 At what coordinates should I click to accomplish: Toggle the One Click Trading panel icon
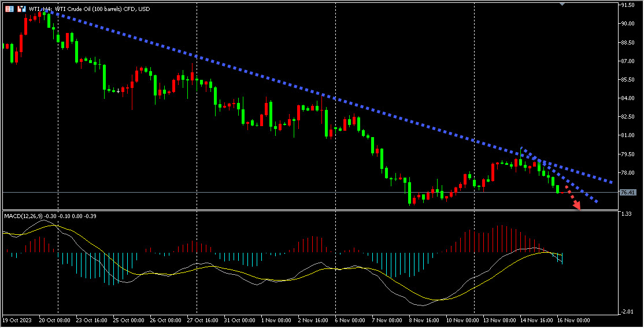pyautogui.click(x=21, y=9)
